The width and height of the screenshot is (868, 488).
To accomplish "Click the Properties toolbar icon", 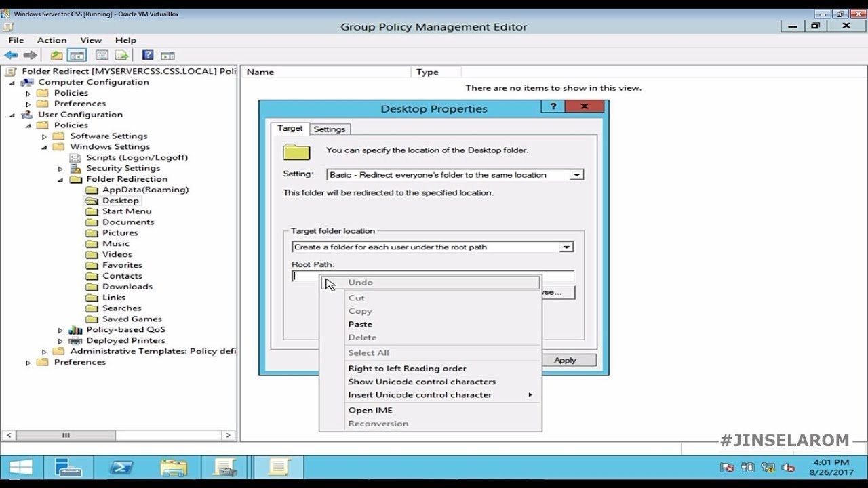I will click(102, 56).
